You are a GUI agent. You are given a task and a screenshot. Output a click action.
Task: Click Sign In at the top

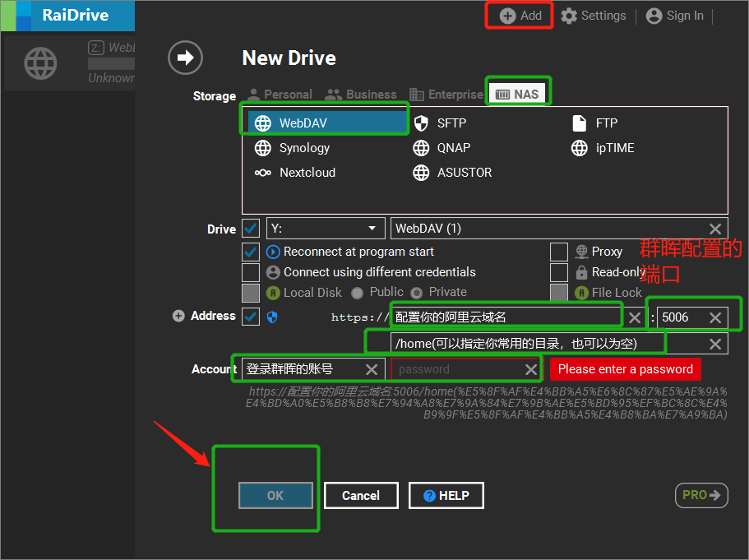pyautogui.click(x=674, y=16)
